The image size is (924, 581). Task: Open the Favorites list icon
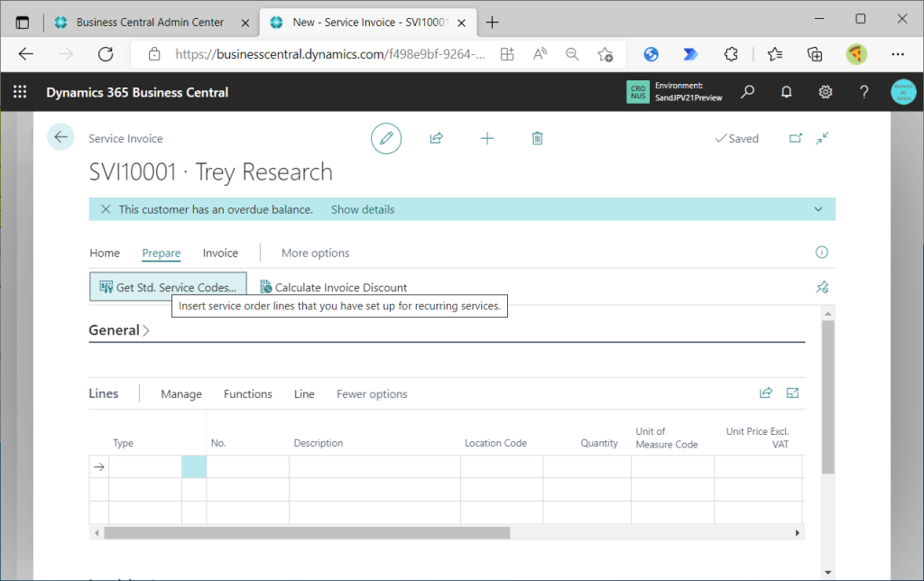coord(775,54)
